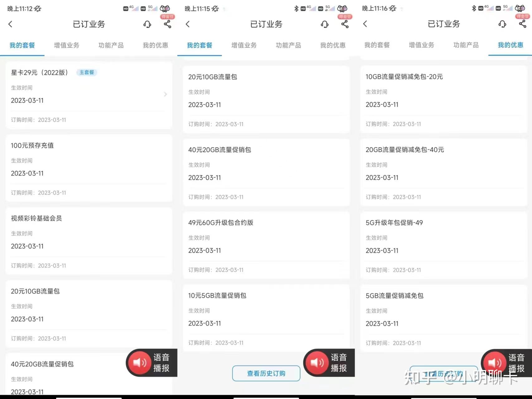This screenshot has height=399, width=532.
Task: Open the 视频彩铃基础会员 entry
Action: (x=89, y=241)
